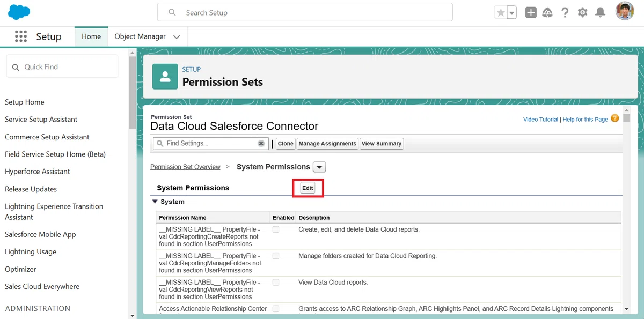Go to Permission Set Overview link
The image size is (644, 319).
(185, 167)
